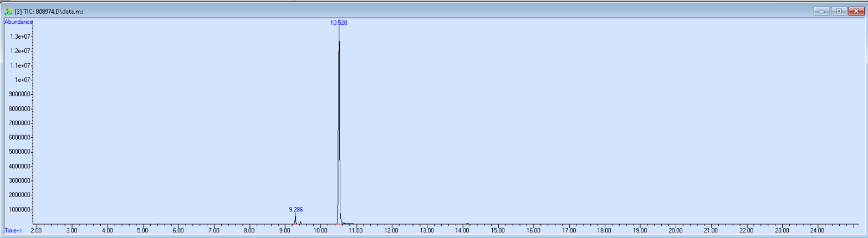The image size is (868, 238).
Task: Close the TIC 808974.D chromatogram window
Action: pos(855,11)
